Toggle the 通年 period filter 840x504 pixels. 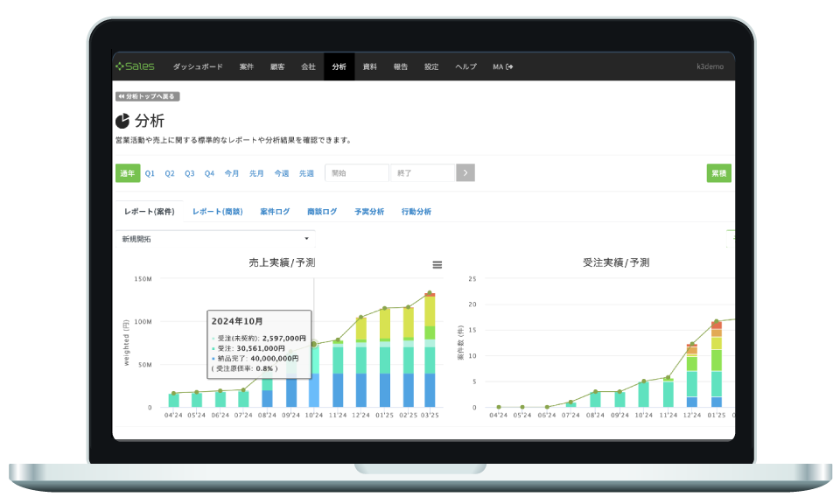pyautogui.click(x=128, y=173)
